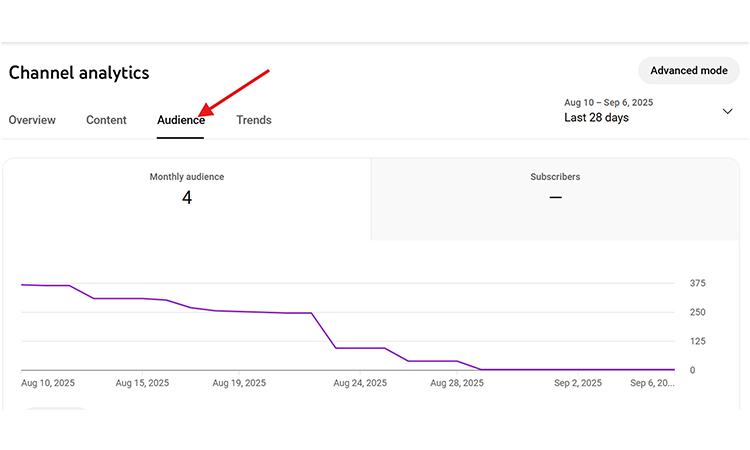750x450 pixels.
Task: Click the Sep 2, 2025 axis label
Action: click(x=578, y=383)
